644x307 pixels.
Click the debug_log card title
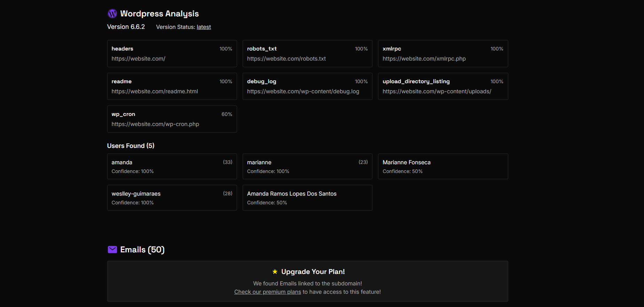[x=261, y=81]
